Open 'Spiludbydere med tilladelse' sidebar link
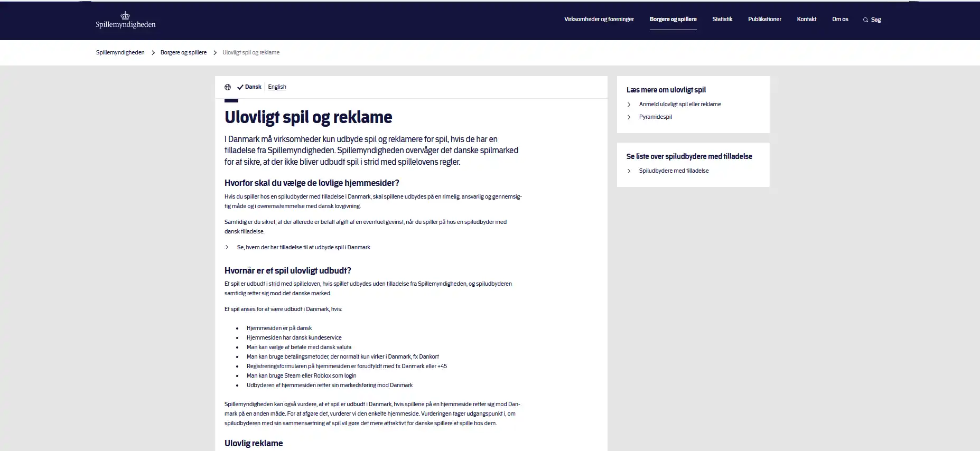Viewport: 980px width, 451px height. pos(674,171)
